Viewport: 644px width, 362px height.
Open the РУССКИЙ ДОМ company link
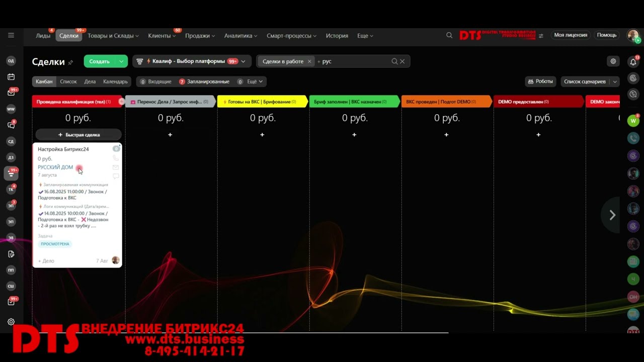coord(55,167)
